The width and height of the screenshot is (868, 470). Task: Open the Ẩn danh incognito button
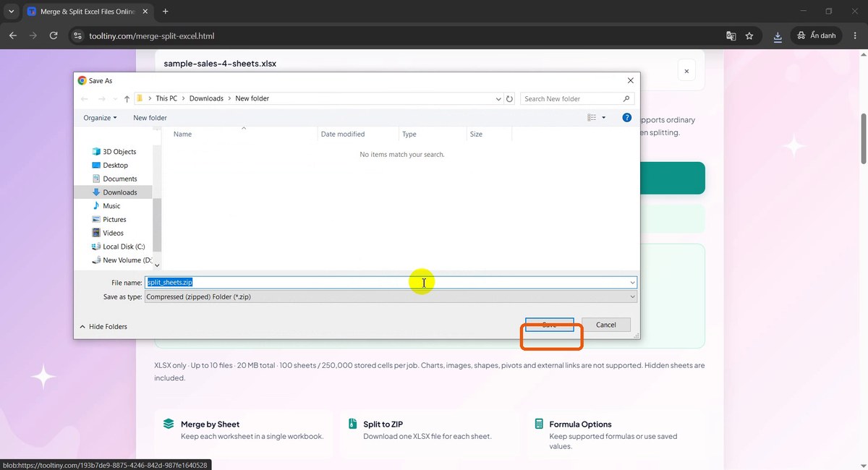pos(817,35)
